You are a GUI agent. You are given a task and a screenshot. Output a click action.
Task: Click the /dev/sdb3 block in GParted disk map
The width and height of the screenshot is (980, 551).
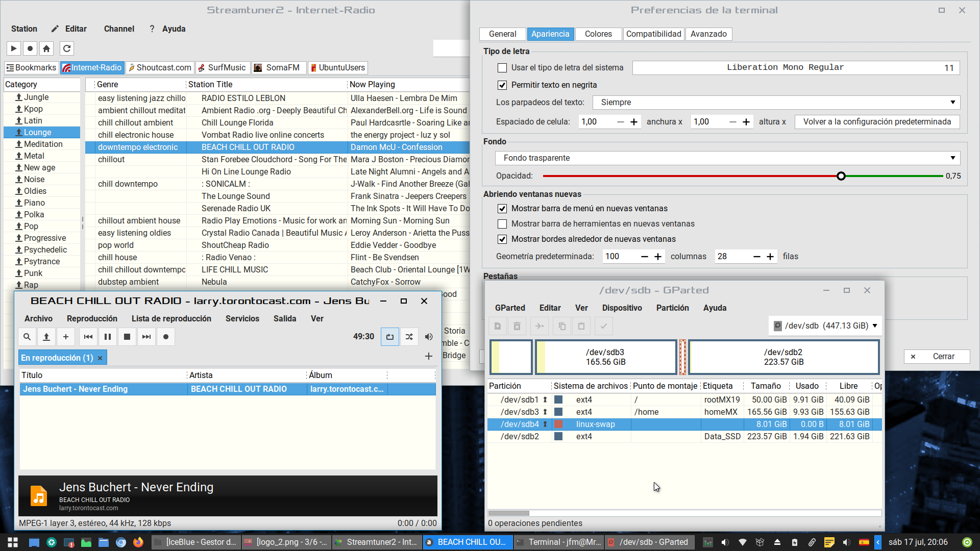pyautogui.click(x=605, y=357)
